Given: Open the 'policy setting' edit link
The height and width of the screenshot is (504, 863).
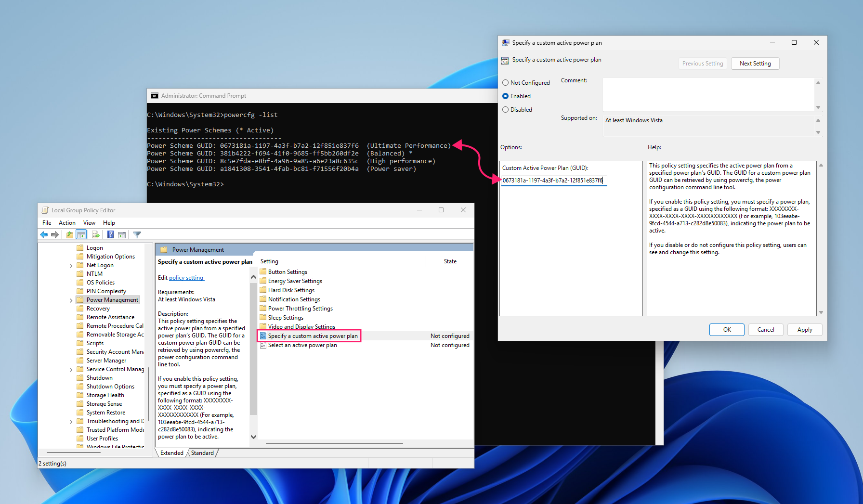Looking at the screenshot, I should click(186, 278).
